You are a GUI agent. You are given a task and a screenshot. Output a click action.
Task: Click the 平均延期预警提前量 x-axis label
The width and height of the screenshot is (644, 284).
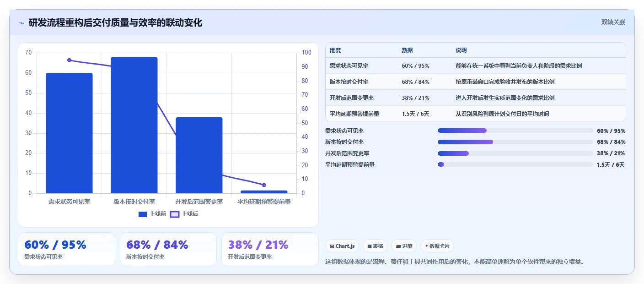[264, 202]
